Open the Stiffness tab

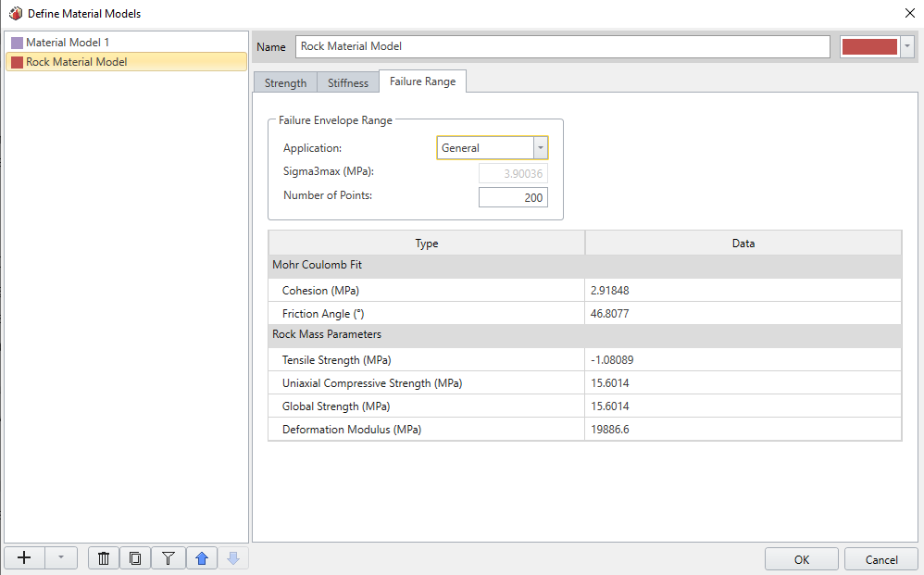click(x=348, y=82)
